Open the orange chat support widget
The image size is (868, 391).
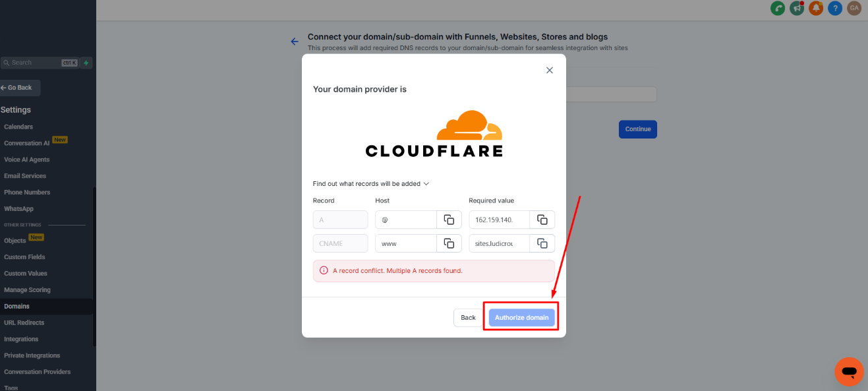849,372
